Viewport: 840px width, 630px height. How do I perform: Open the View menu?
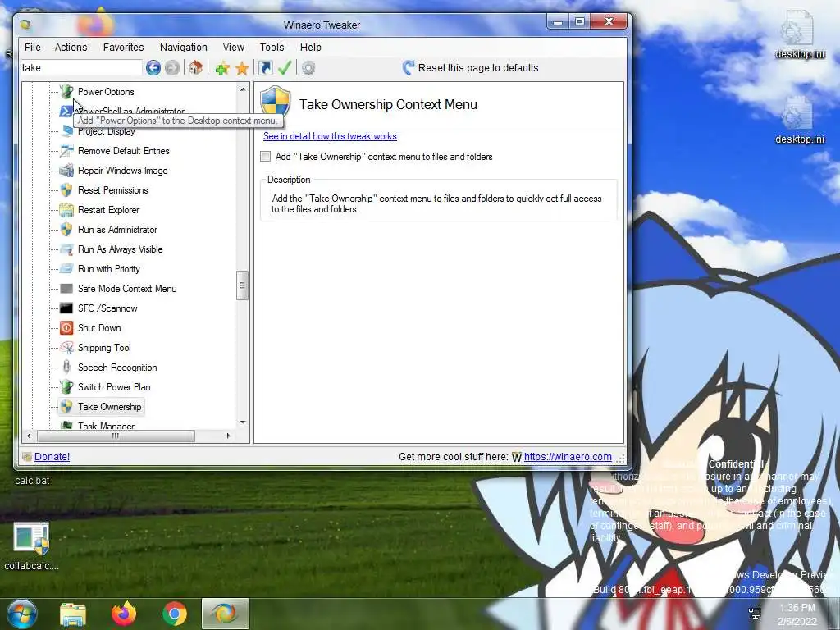(234, 47)
